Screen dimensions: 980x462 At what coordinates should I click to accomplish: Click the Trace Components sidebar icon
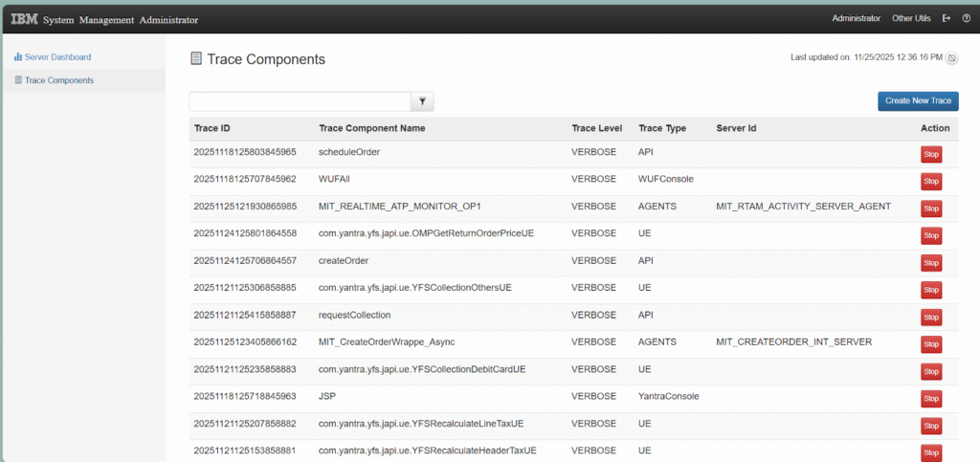[x=17, y=80]
